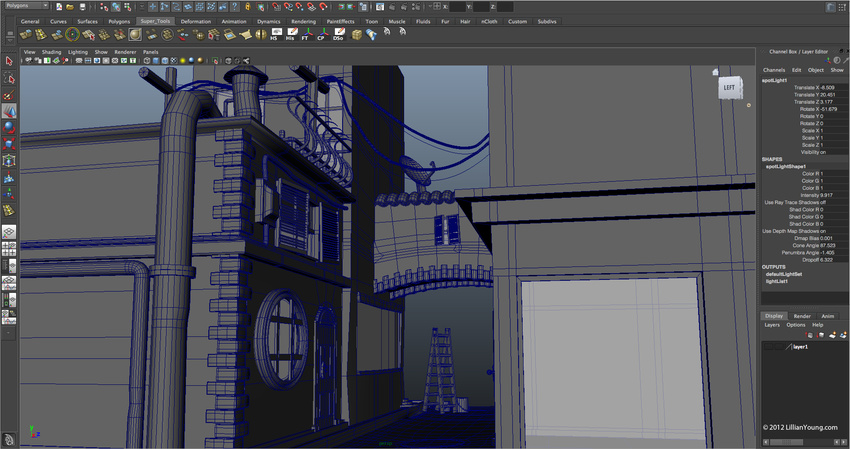Click the Y coordinate input field
The image size is (850, 449).
pos(481,7)
